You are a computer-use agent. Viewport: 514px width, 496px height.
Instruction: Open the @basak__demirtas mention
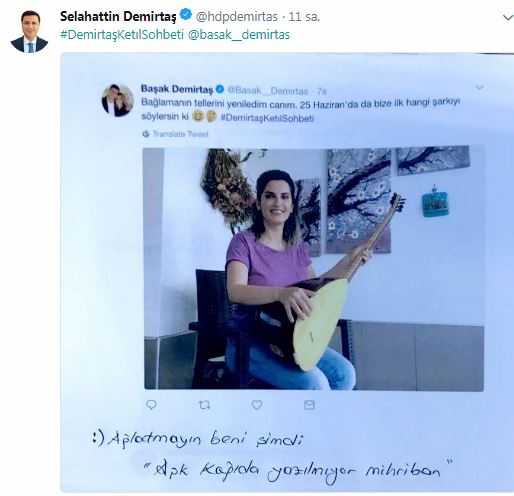(239, 35)
